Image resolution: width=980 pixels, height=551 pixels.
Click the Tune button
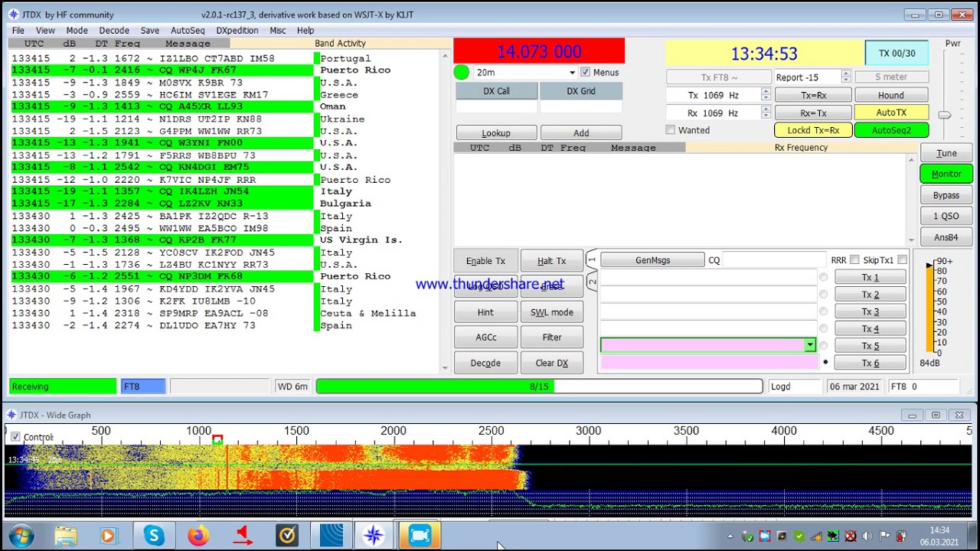[946, 153]
